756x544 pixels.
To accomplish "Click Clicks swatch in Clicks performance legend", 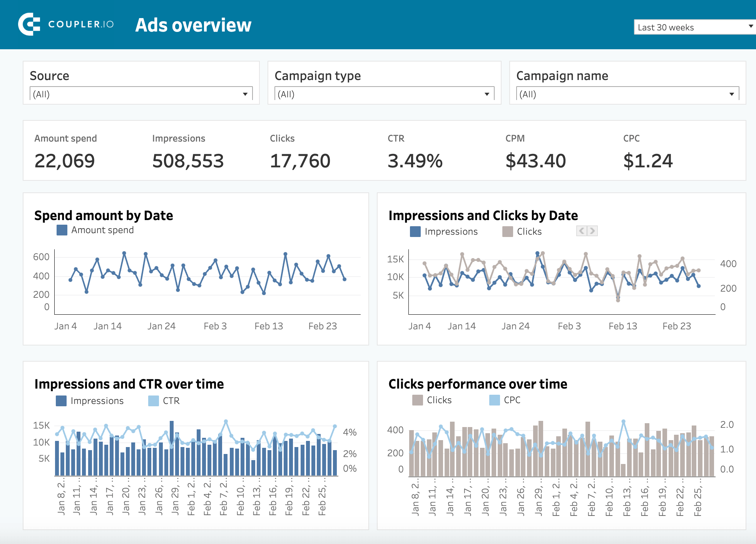I will tap(418, 400).
